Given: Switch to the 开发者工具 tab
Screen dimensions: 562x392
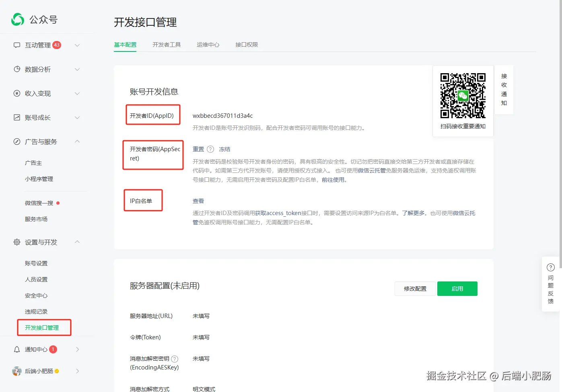Looking at the screenshot, I should pos(167,45).
